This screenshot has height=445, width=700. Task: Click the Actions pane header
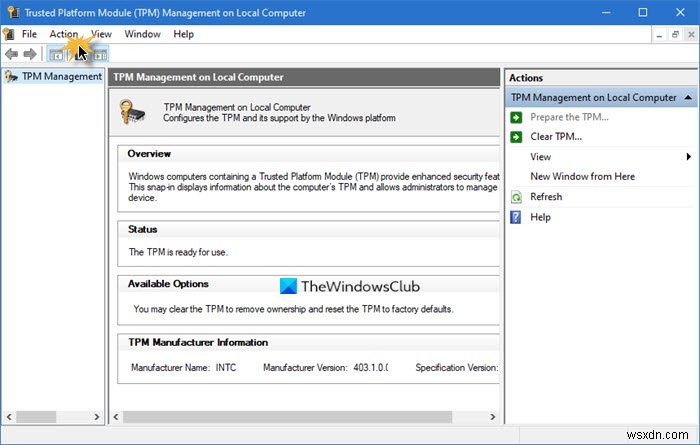point(601,78)
